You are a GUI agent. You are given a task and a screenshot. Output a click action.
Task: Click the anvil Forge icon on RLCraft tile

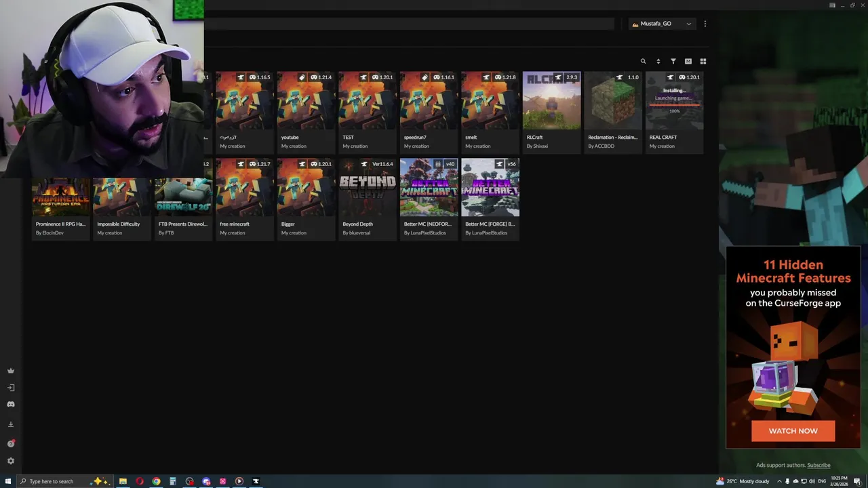[559, 77]
